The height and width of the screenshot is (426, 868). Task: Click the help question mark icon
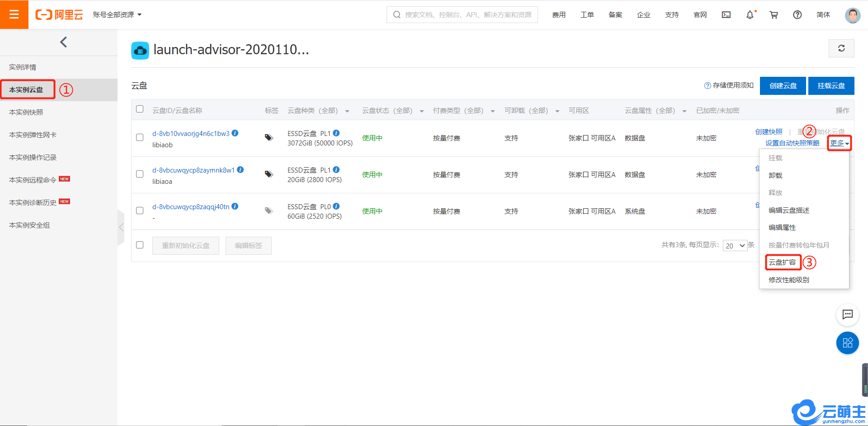click(x=797, y=15)
